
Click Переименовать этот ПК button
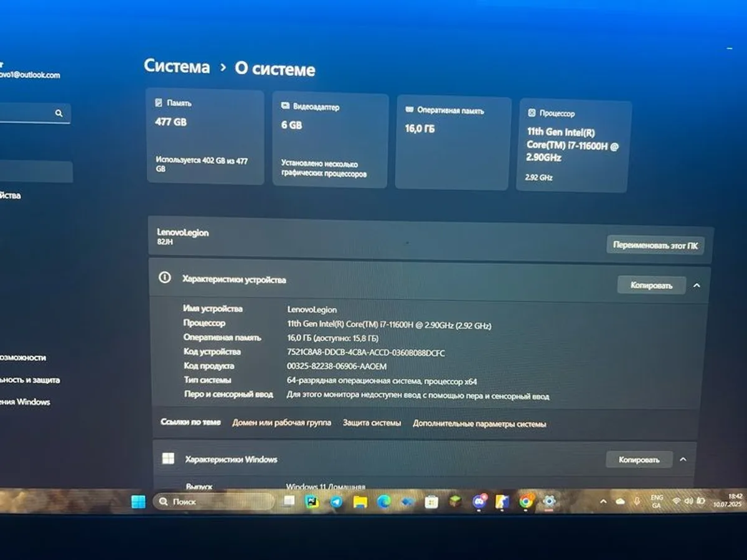click(655, 245)
